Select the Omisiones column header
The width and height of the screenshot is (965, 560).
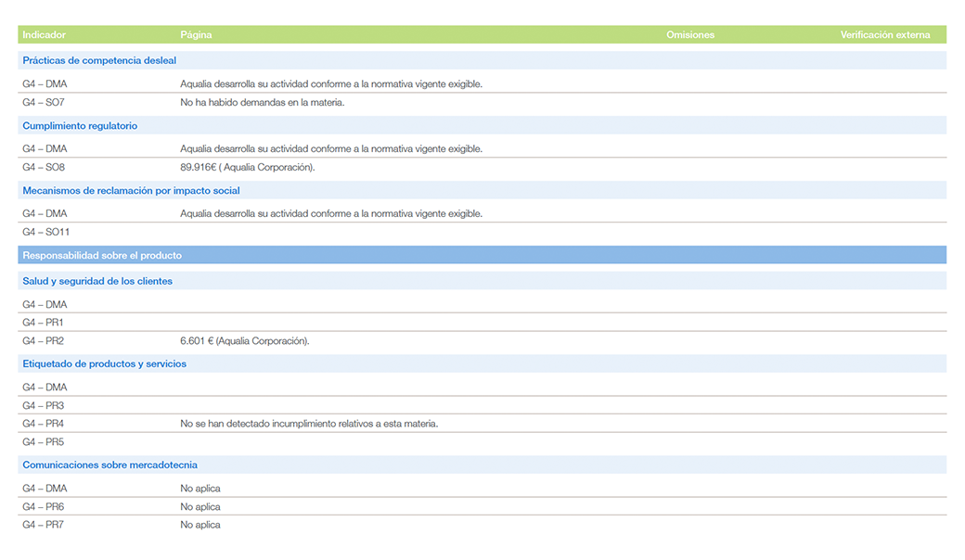[690, 35]
